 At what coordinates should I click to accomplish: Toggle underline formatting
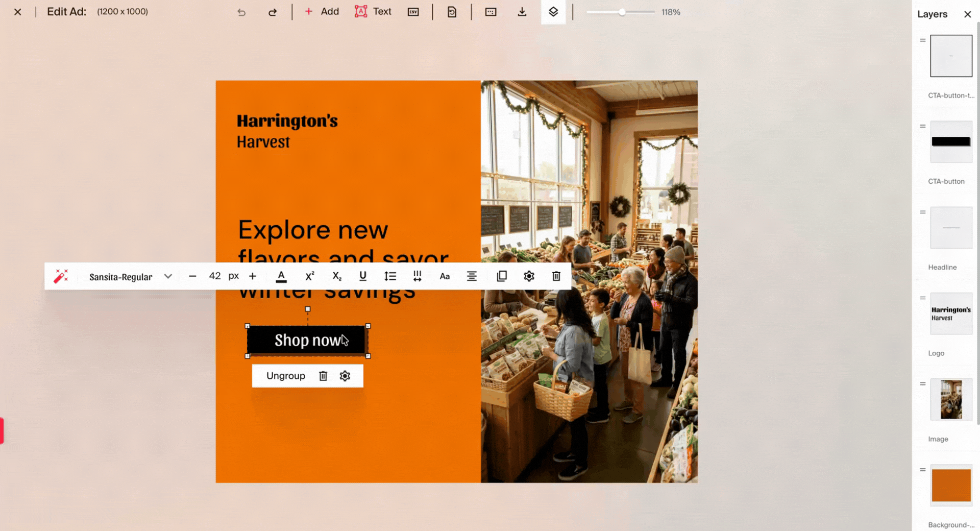(363, 276)
